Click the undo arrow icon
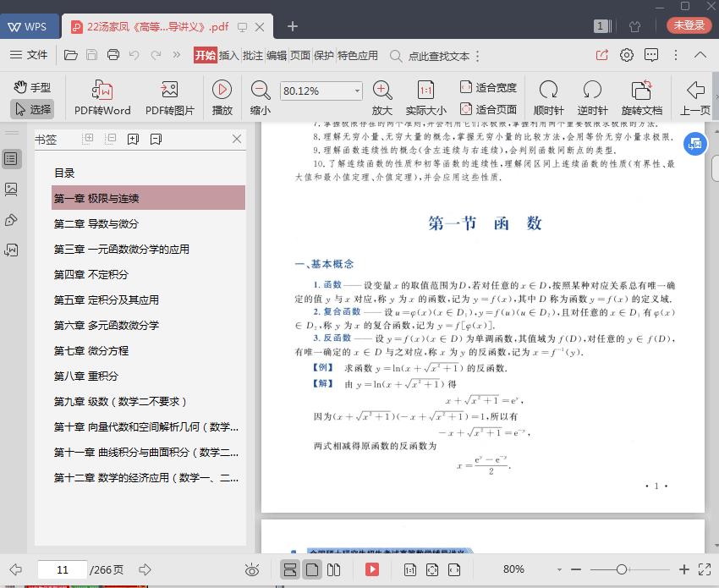719x588 pixels. pos(134,55)
